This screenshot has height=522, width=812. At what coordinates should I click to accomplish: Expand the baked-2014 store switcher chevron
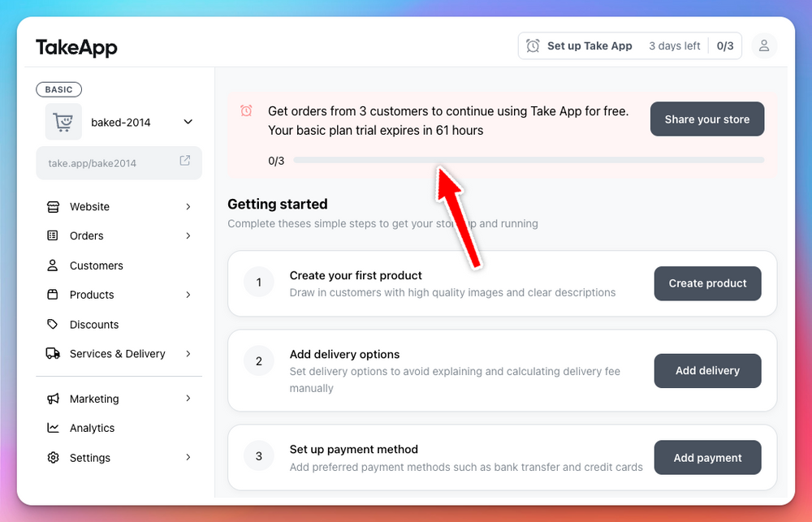[x=188, y=122]
